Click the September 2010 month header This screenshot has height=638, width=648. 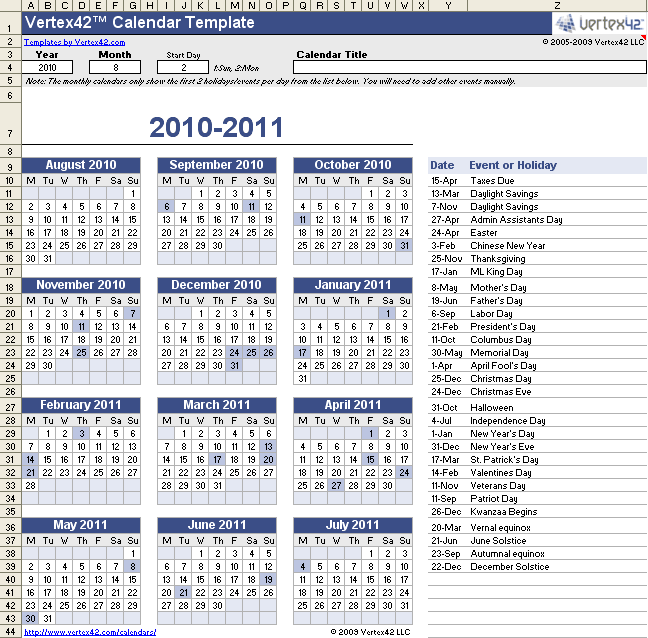coord(217,165)
